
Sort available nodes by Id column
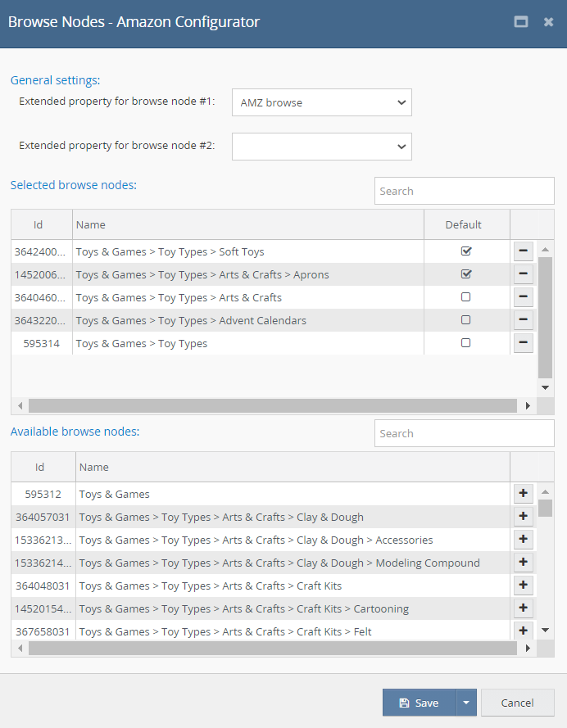(x=39, y=467)
